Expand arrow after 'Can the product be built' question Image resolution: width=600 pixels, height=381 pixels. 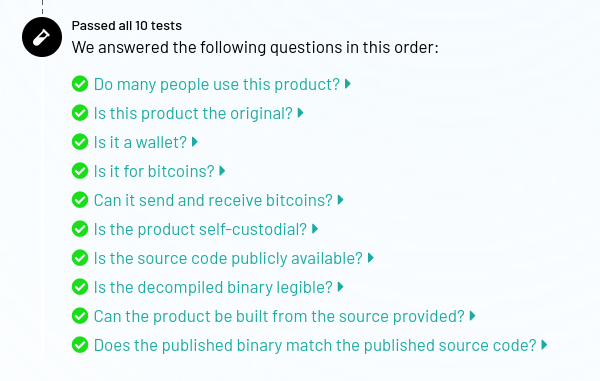473,316
